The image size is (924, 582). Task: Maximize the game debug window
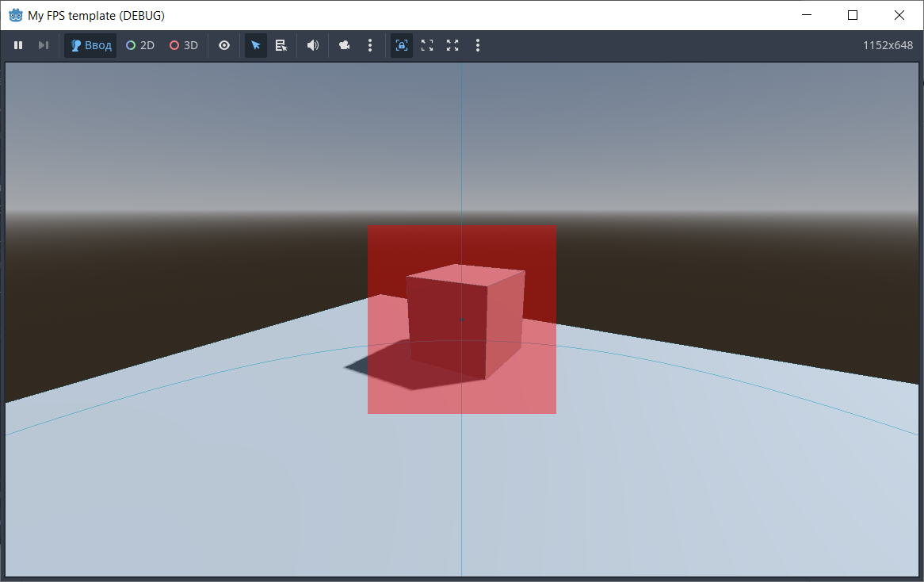pos(853,15)
